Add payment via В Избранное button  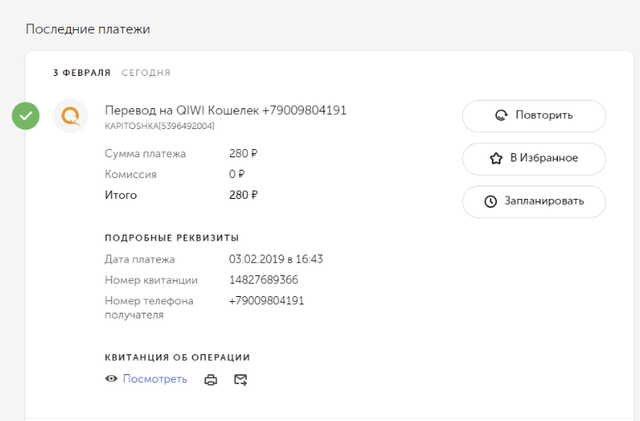click(x=533, y=158)
